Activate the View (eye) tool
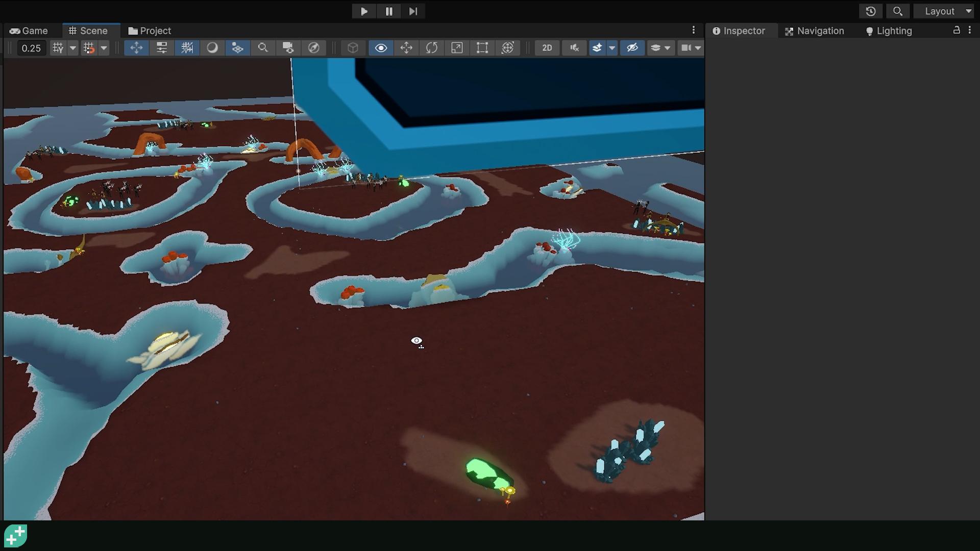The width and height of the screenshot is (980, 551). click(x=381, y=48)
